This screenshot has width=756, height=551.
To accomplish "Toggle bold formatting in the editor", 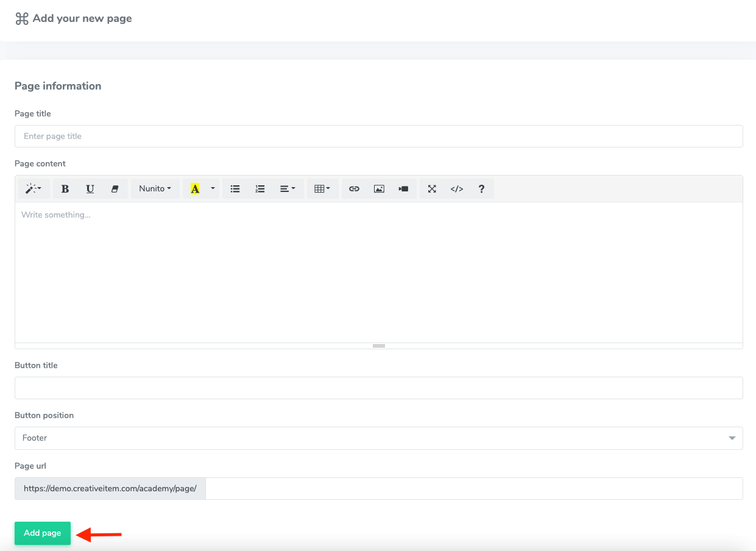I will (x=65, y=188).
